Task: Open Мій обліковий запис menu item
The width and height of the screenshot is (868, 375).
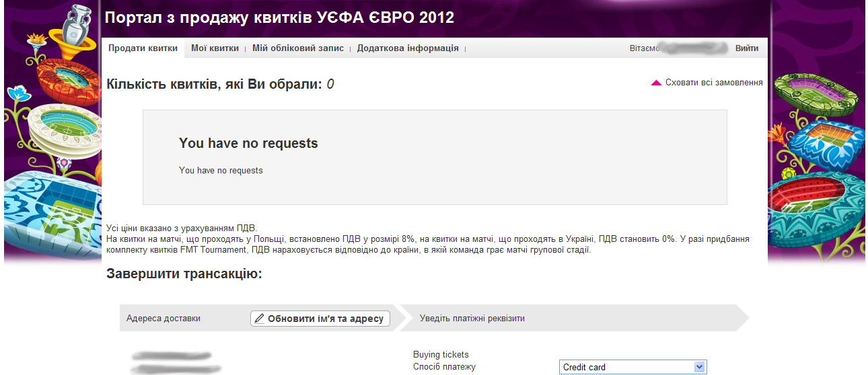Action: (x=298, y=48)
